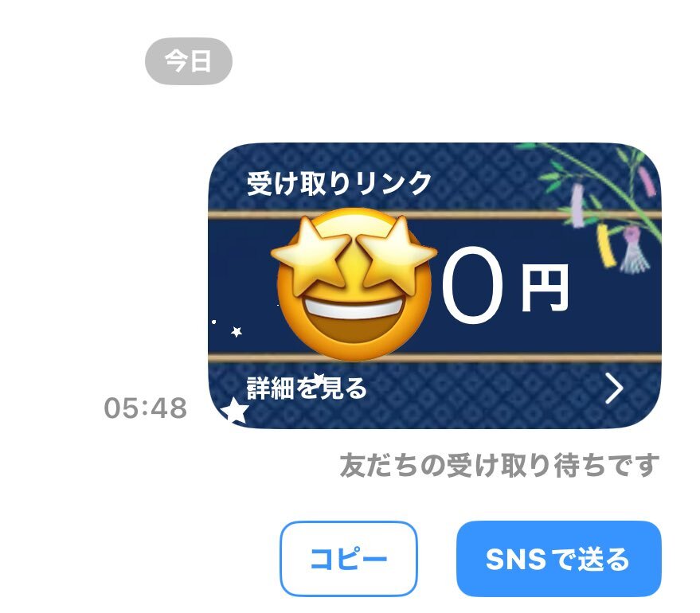This screenshot has height=613, width=700.
Task: Click the 05:48 message timestamp
Action: (146, 408)
